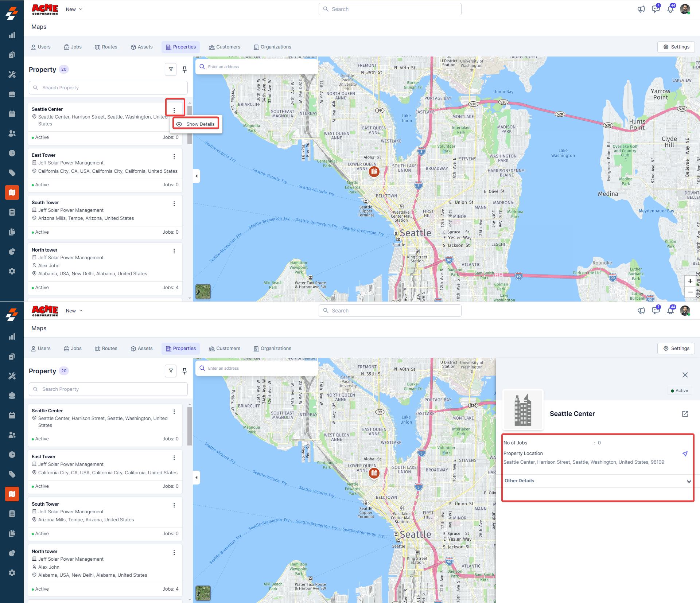Click the filter icon beside Property heading
The image size is (700, 603).
click(171, 69)
